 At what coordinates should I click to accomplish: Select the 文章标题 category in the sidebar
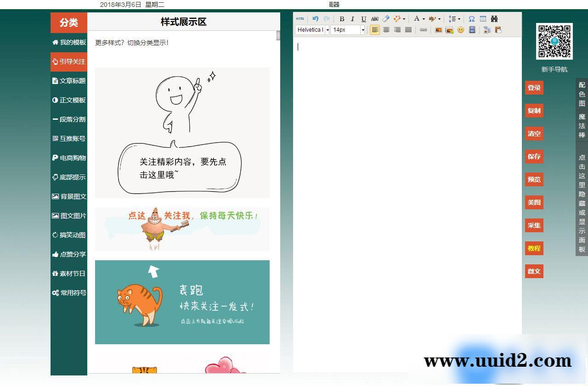tap(68, 81)
